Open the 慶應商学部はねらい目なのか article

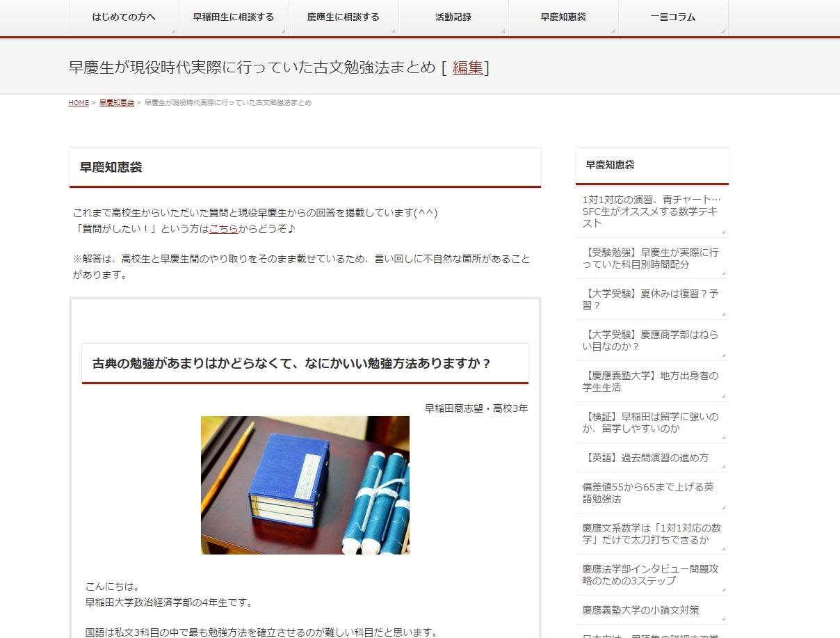(x=652, y=341)
